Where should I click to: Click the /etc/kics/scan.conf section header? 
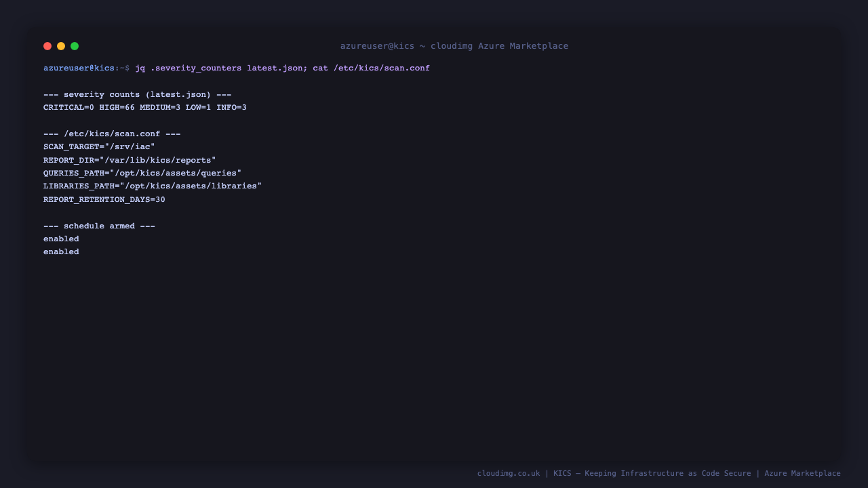(112, 134)
